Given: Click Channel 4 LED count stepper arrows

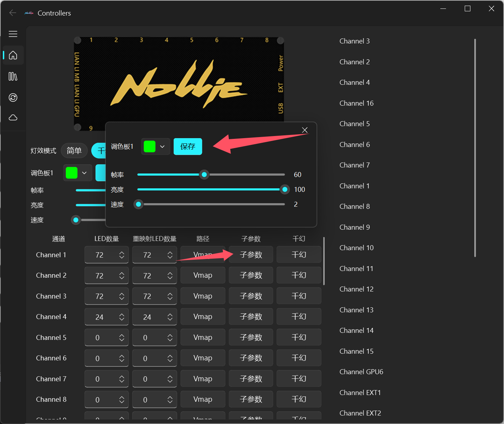Looking at the screenshot, I should [122, 317].
